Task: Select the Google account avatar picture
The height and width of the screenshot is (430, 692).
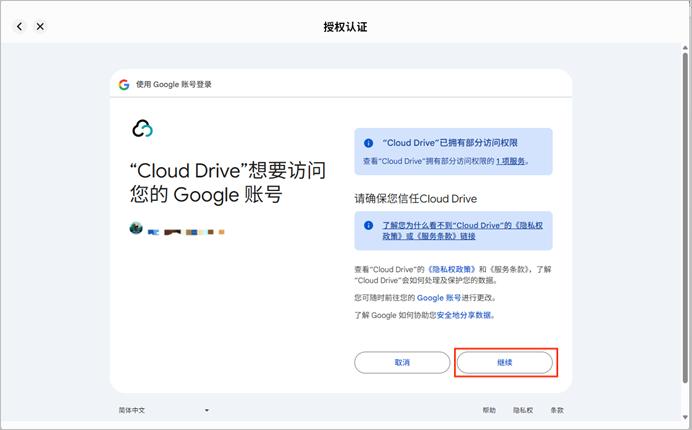Action: (x=136, y=228)
